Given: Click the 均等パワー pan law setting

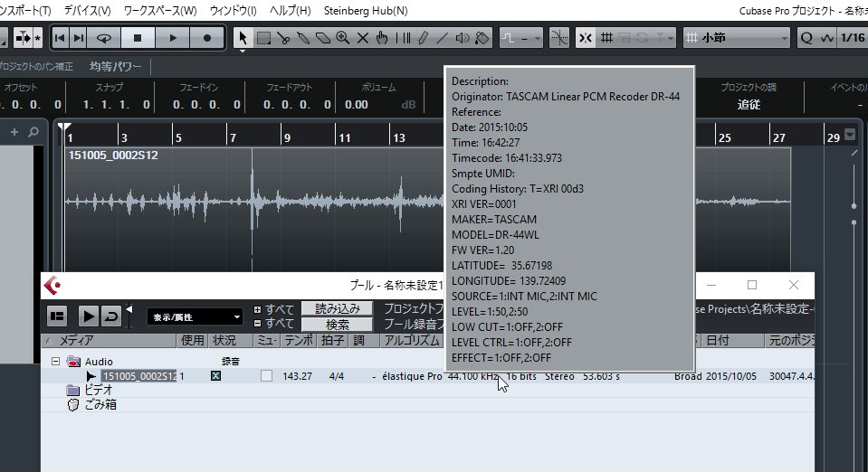Looking at the screenshot, I should click(x=116, y=66).
